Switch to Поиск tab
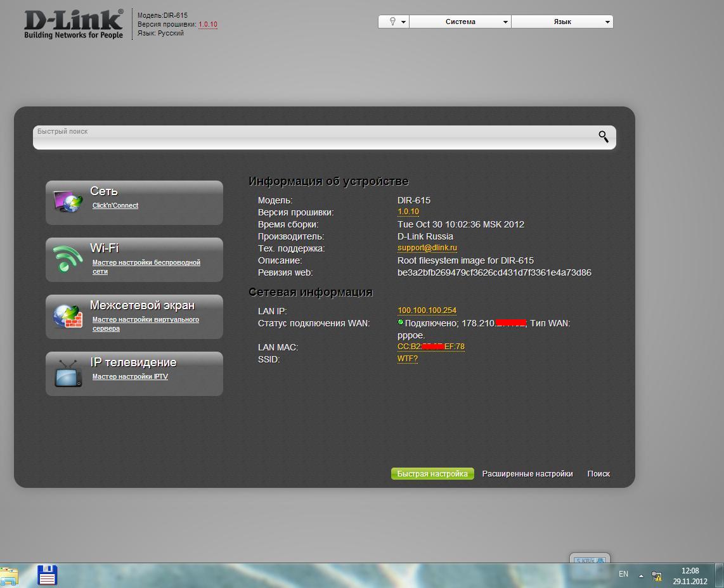This screenshot has width=724, height=588. pyautogui.click(x=598, y=474)
